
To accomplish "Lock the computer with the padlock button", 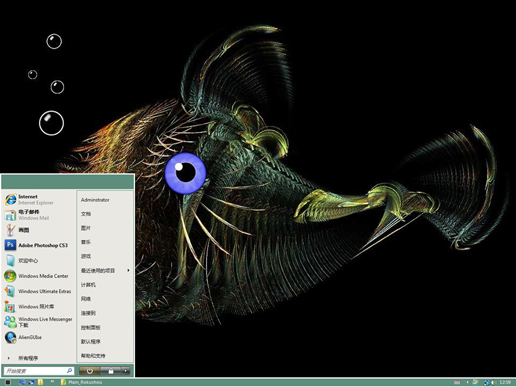I will (x=111, y=371).
